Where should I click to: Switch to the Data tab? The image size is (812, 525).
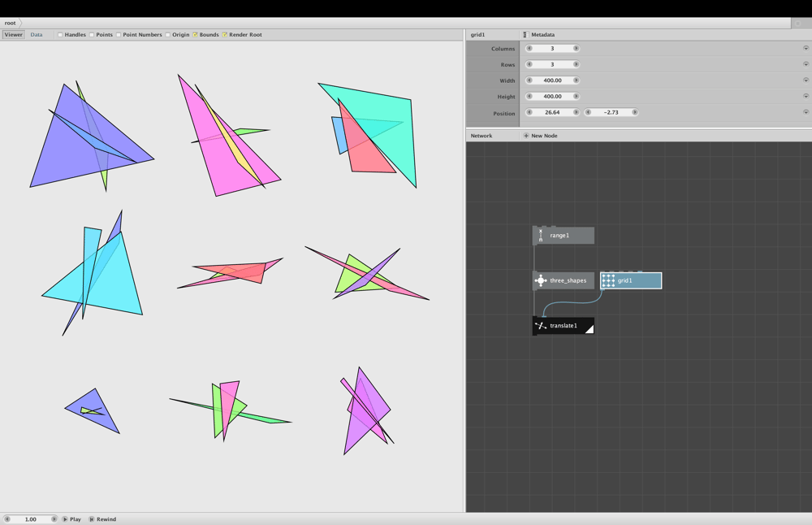tap(37, 35)
